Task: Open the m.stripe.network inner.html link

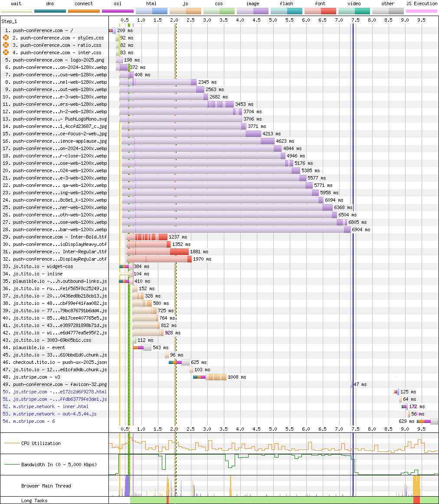Action: pos(45,406)
